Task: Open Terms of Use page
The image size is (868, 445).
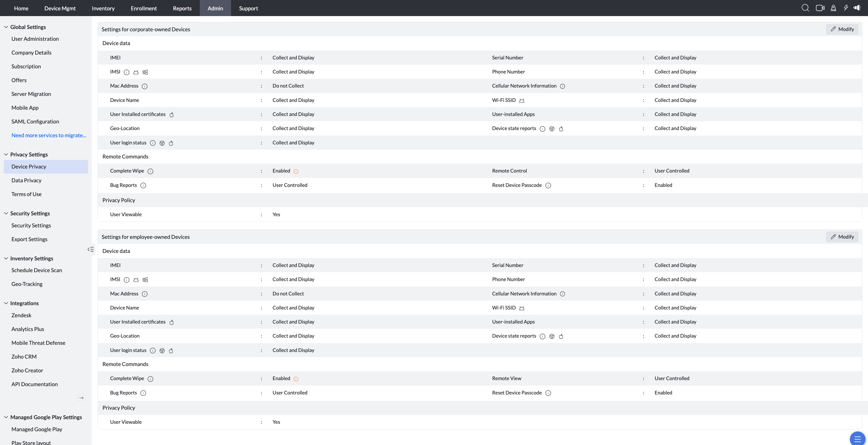Action: (x=26, y=194)
